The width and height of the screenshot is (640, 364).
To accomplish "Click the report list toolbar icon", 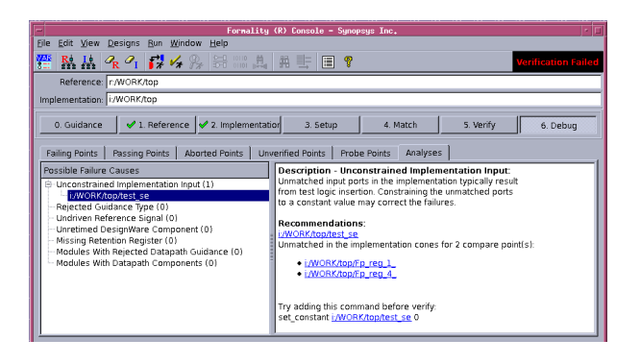I will pyautogui.click(x=328, y=62).
